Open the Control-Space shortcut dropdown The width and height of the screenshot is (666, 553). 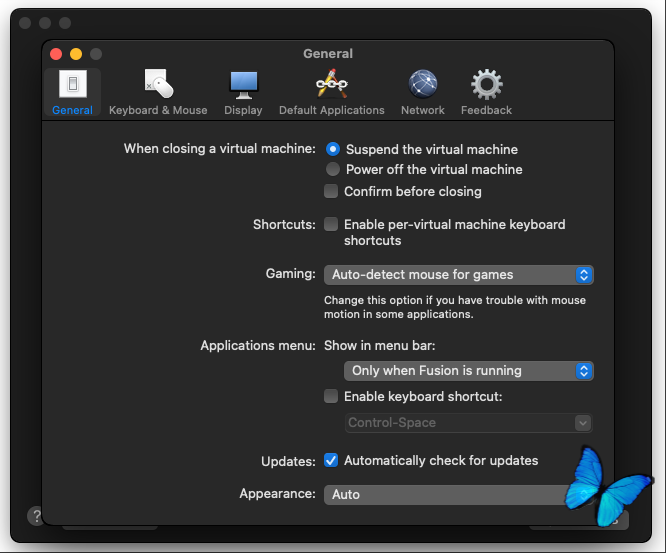pos(468,423)
